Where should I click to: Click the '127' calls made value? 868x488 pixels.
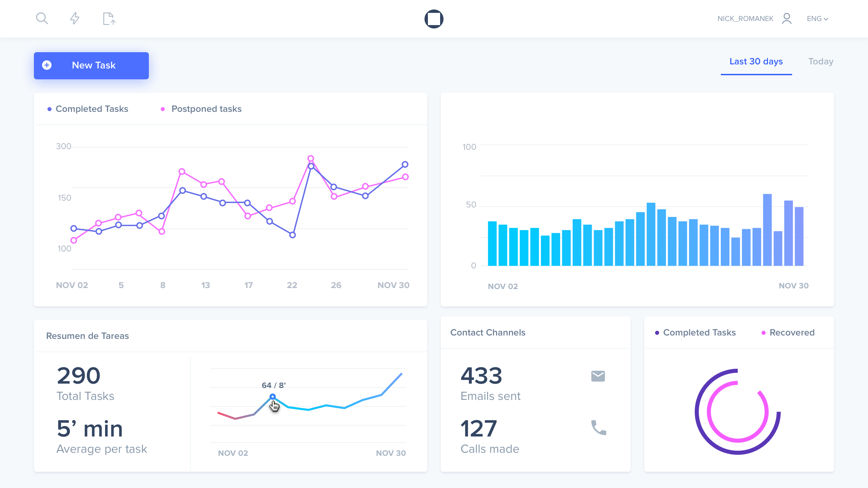[479, 429]
